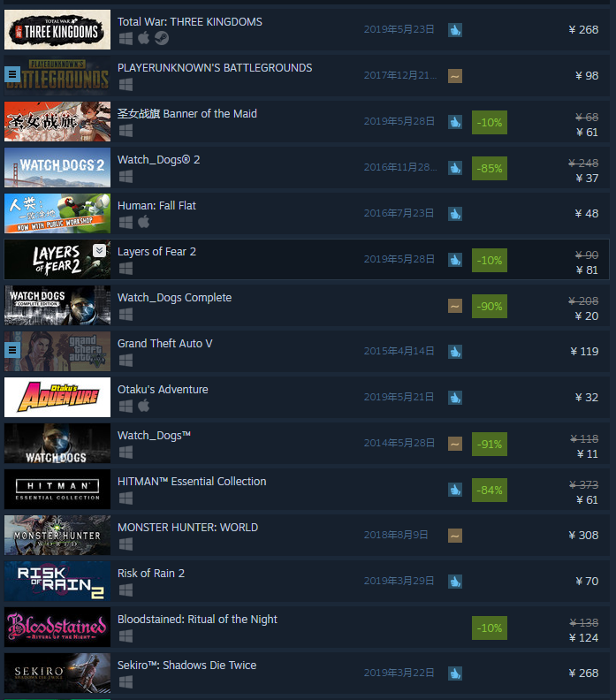Select the Banner of the Maid thumbnail
The width and height of the screenshot is (616, 700).
tap(57, 121)
